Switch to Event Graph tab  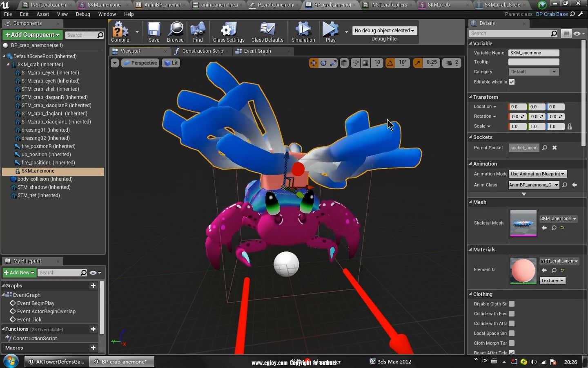(x=257, y=51)
